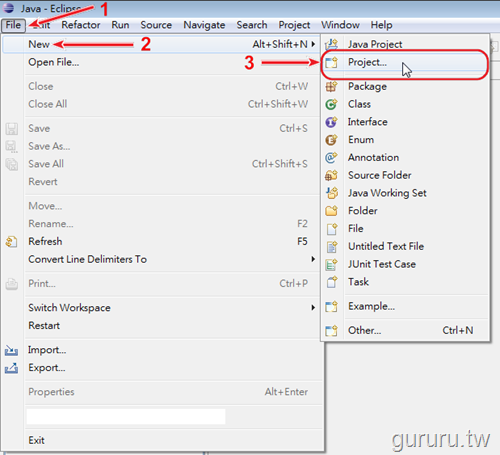
Task: Click the yellow Folder icon
Action: 331,211
